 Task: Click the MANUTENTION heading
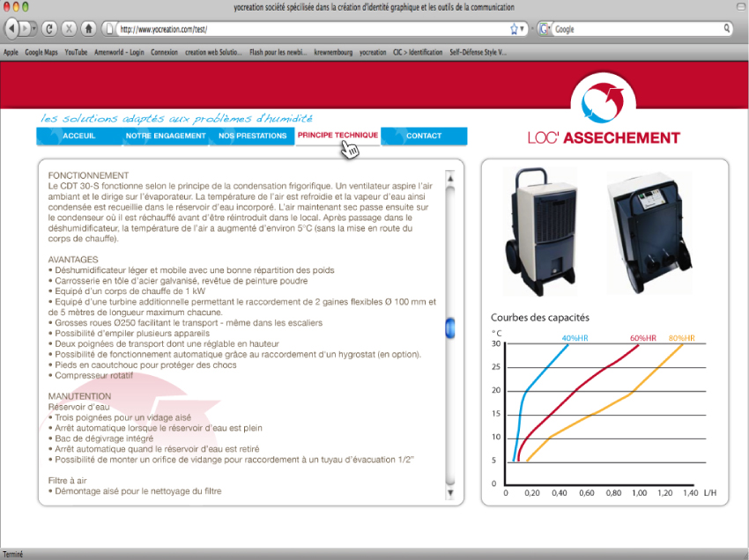point(79,396)
